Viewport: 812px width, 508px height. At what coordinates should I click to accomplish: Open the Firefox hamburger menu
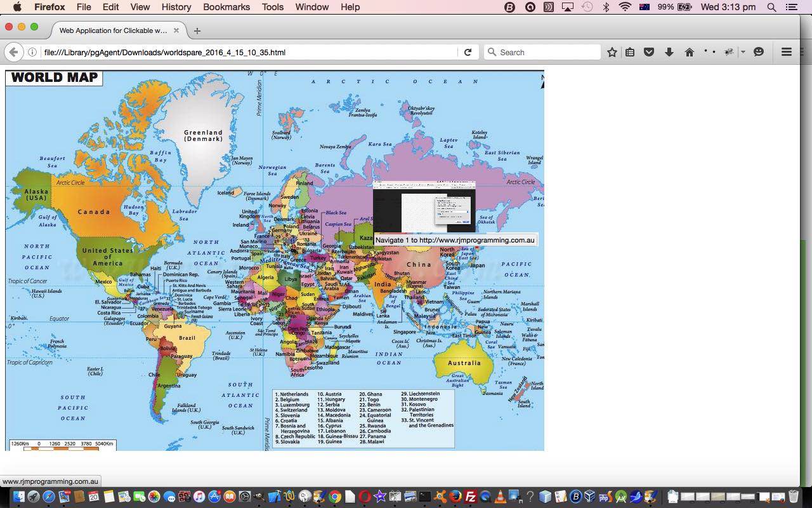pos(786,52)
